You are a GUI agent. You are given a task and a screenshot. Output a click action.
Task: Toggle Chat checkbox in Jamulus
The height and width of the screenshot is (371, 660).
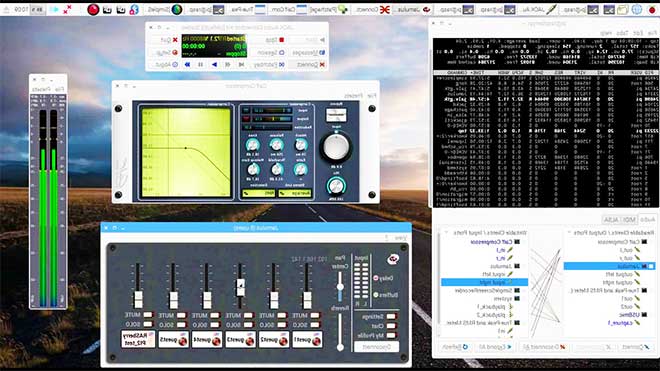391,326
